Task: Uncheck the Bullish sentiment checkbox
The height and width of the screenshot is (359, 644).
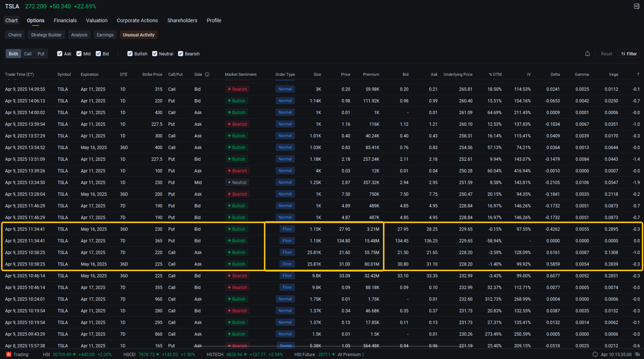Action: (130, 54)
